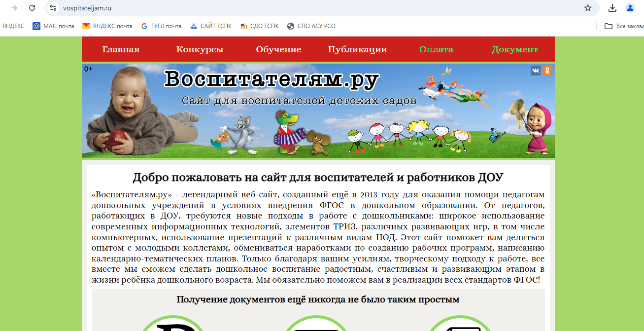The width and height of the screenshot is (644, 331).
Task: Open the ЯНДЕКС bookmark
Action: click(x=13, y=26)
